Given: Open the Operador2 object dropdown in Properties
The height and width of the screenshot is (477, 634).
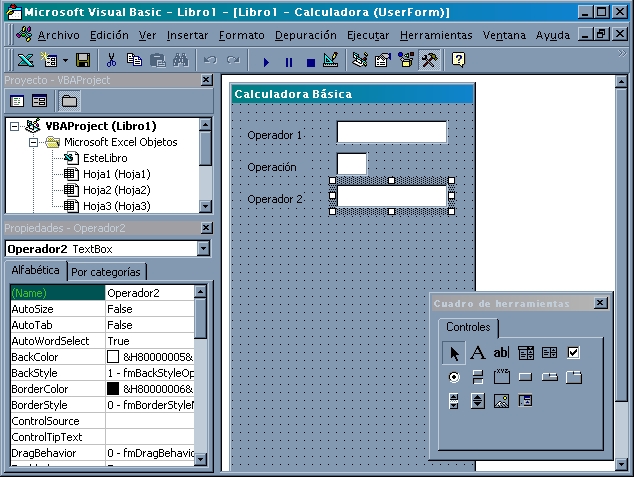Looking at the screenshot, I should click(x=203, y=249).
